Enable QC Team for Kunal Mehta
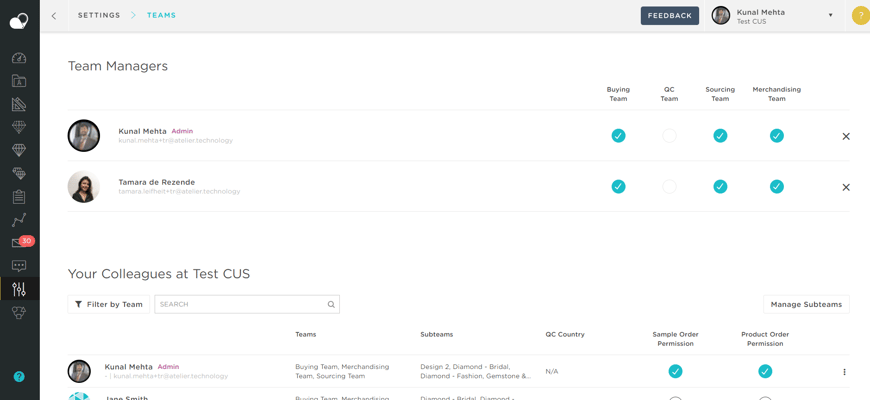The height and width of the screenshot is (400, 870). (x=669, y=135)
